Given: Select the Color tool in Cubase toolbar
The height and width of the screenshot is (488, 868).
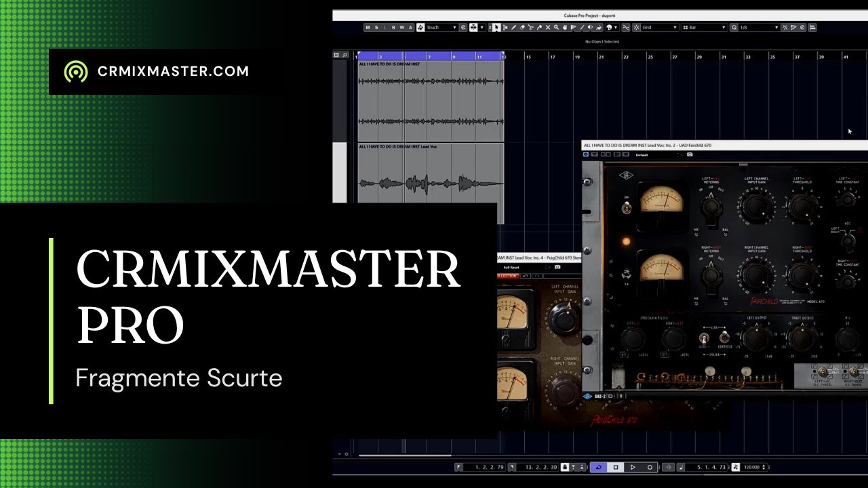Looking at the screenshot, I should (598, 27).
